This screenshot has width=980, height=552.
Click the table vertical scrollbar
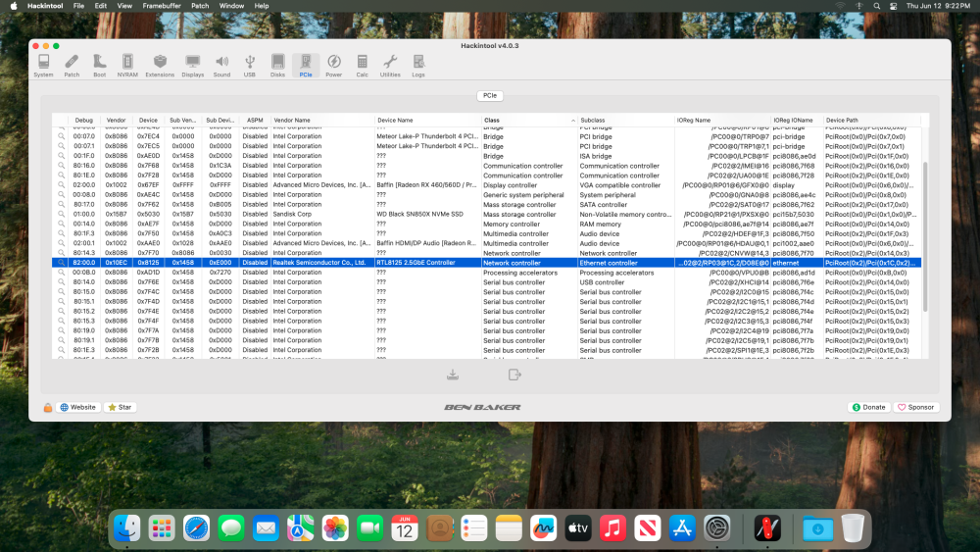tap(925, 237)
